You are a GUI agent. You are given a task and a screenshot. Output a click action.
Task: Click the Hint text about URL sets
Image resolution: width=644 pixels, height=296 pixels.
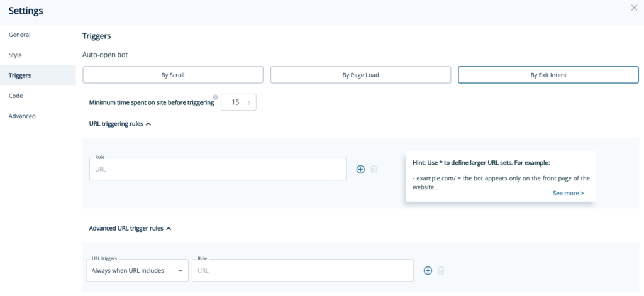(x=481, y=163)
